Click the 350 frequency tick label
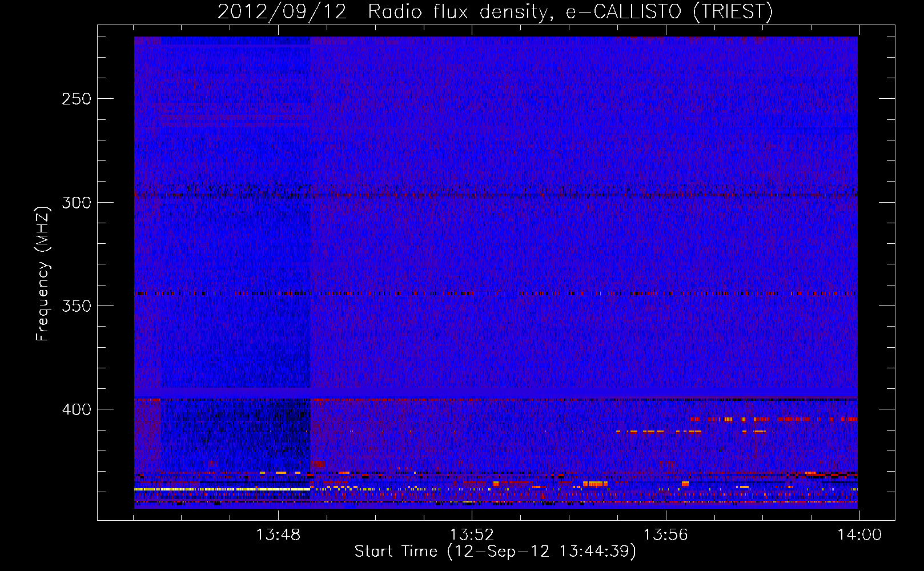This screenshot has width=924, height=571. click(x=76, y=306)
